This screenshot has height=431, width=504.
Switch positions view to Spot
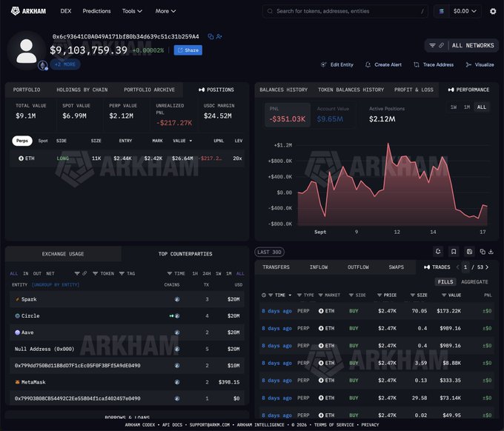tap(43, 141)
